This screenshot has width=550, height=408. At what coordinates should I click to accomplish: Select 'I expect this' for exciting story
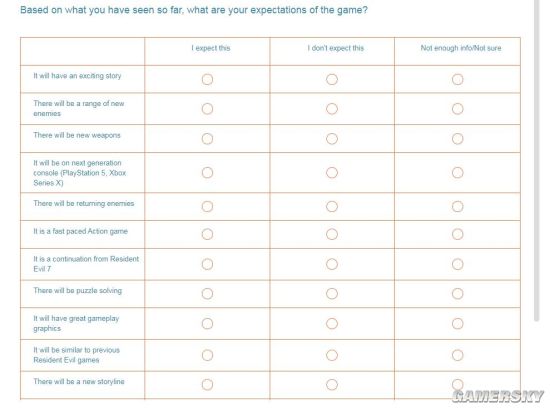tap(207, 79)
